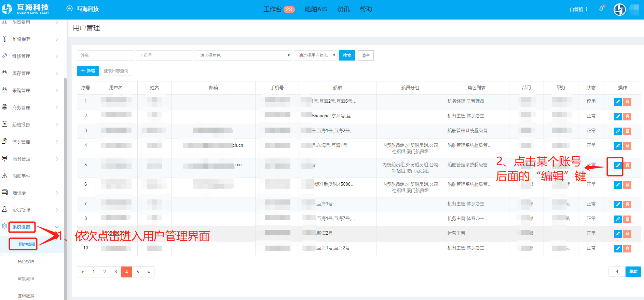Edit the user in row 2
644x300 pixels.
(618, 116)
